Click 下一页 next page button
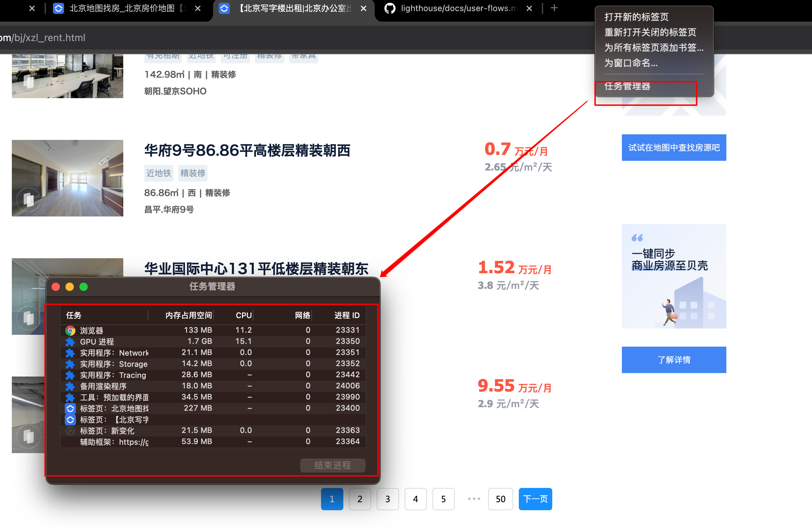 pyautogui.click(x=535, y=499)
